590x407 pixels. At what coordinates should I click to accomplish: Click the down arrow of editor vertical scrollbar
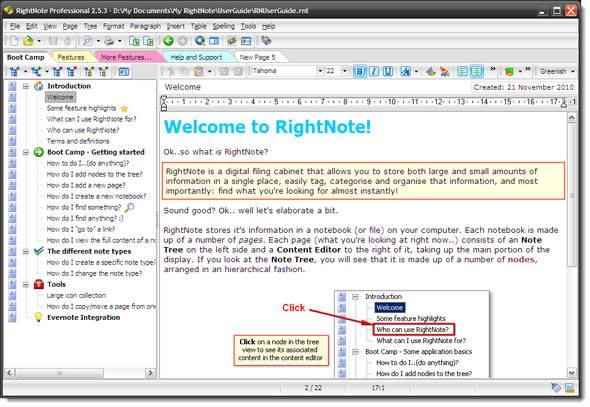(572, 373)
